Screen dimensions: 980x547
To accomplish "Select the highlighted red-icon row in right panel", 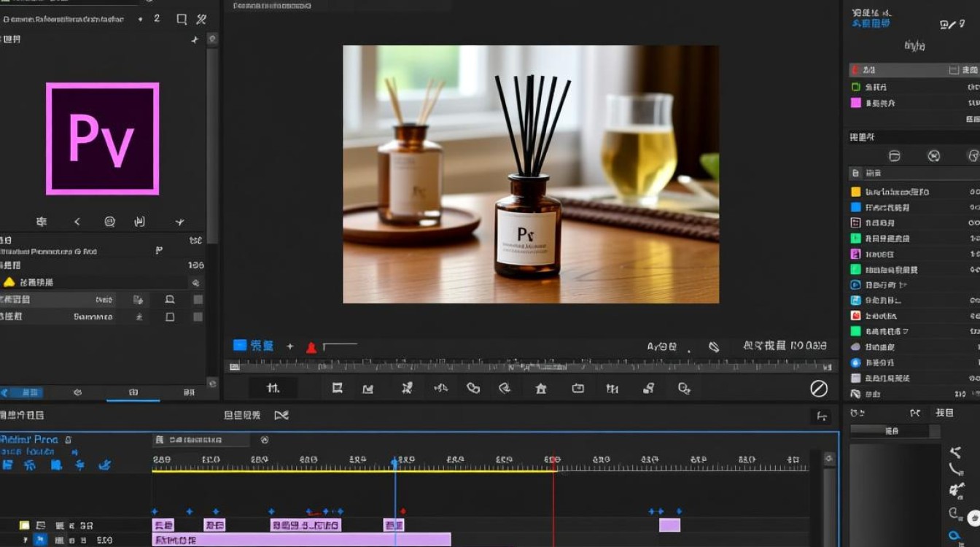I will pos(914,70).
